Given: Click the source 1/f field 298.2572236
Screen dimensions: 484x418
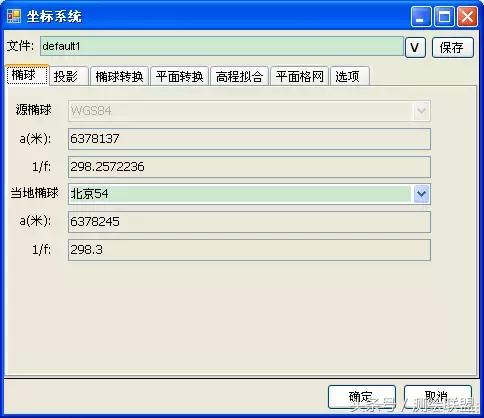Looking at the screenshot, I should coord(249,167).
